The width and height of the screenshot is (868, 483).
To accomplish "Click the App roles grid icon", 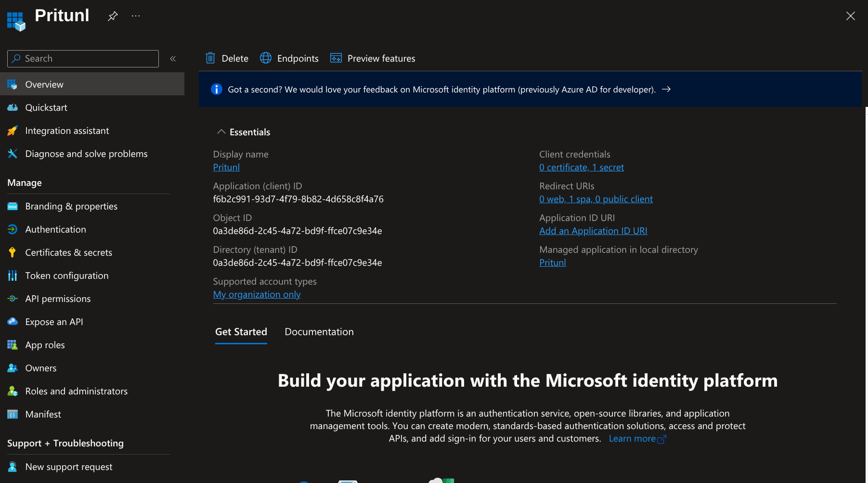I will tap(13, 345).
